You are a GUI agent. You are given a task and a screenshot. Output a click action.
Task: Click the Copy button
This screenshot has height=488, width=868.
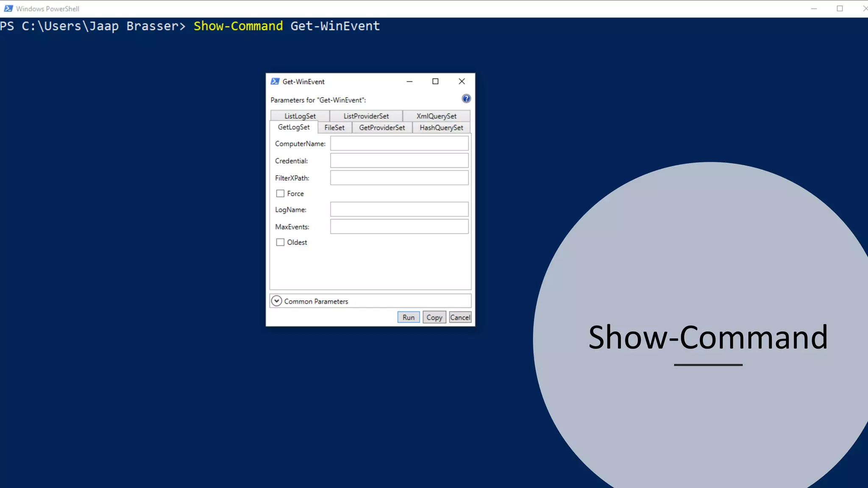(434, 317)
